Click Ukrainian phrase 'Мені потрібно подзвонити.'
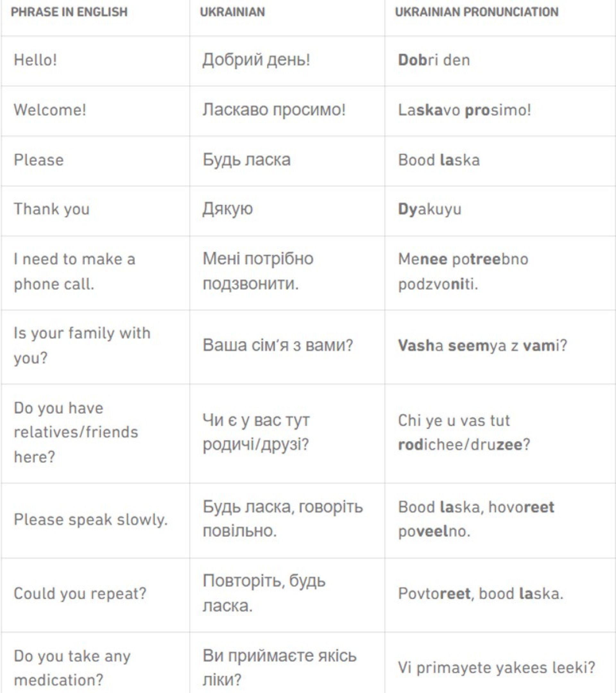 point(258,271)
